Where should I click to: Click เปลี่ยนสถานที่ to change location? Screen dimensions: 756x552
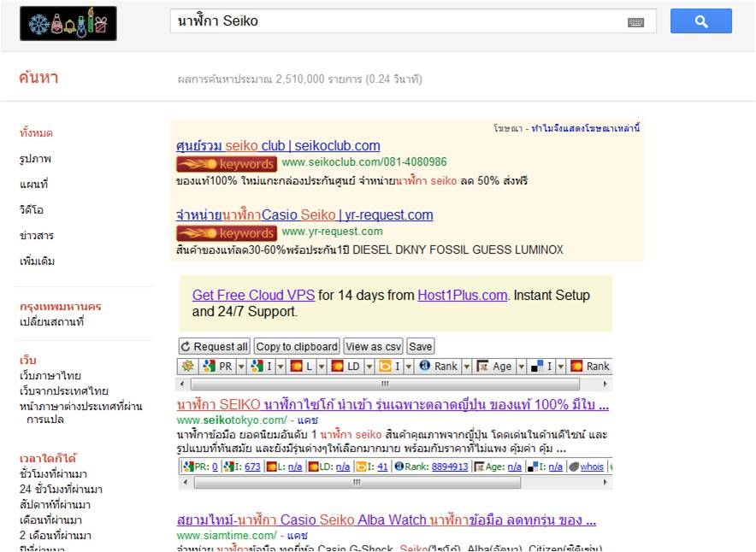(x=51, y=322)
